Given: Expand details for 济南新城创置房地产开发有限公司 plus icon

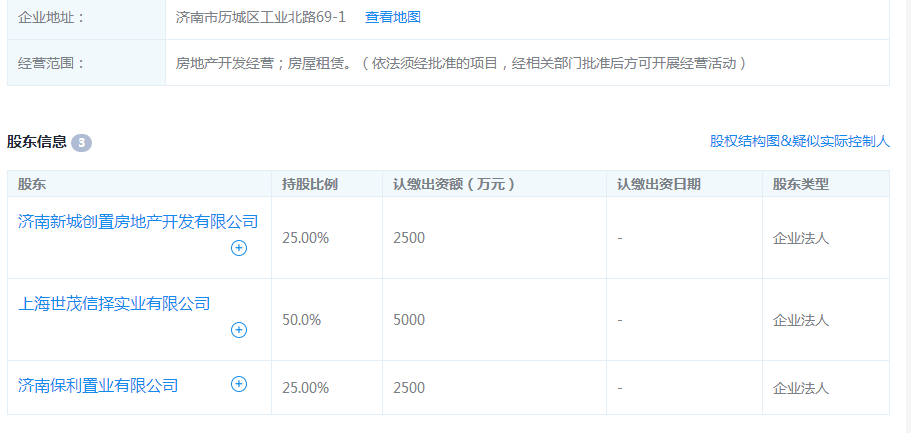Looking at the screenshot, I should [239, 249].
